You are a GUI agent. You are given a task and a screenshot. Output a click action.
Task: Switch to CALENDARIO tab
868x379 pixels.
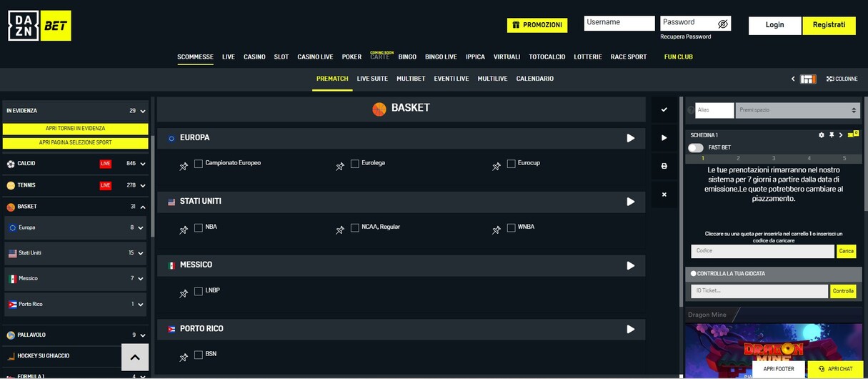click(x=535, y=79)
